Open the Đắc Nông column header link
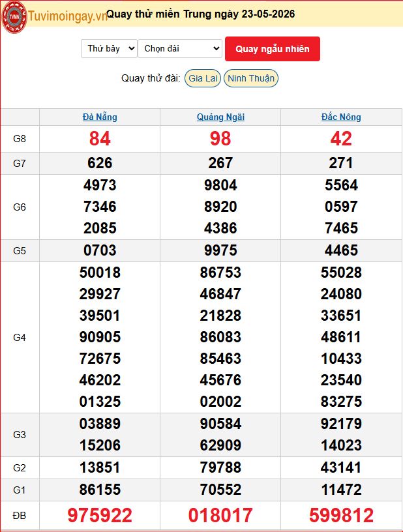This screenshot has height=532, width=403. (341, 117)
